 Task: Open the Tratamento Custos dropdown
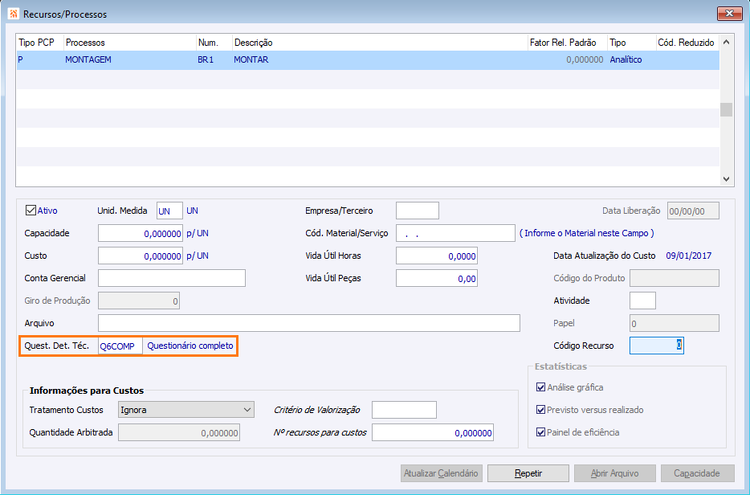pyautogui.click(x=186, y=410)
